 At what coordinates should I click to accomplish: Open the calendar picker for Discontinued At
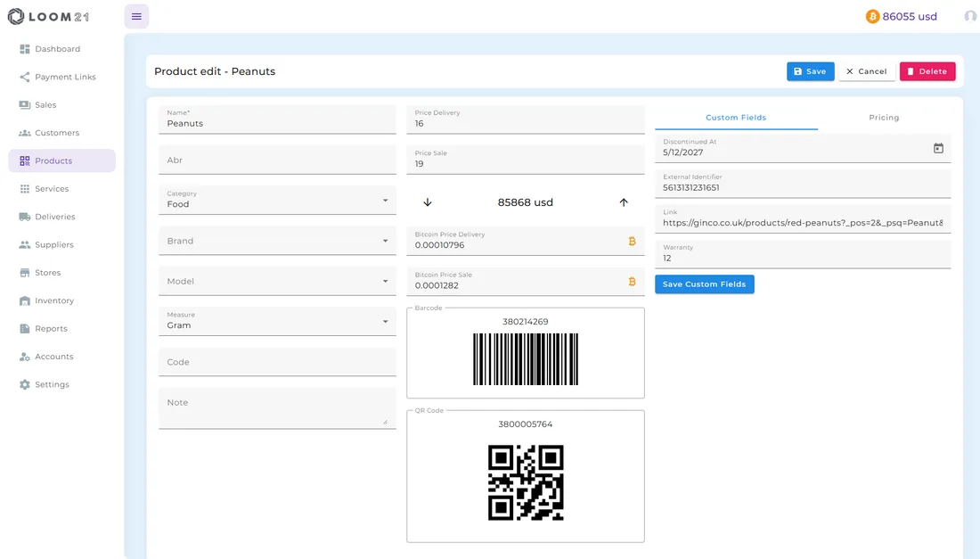pos(938,148)
